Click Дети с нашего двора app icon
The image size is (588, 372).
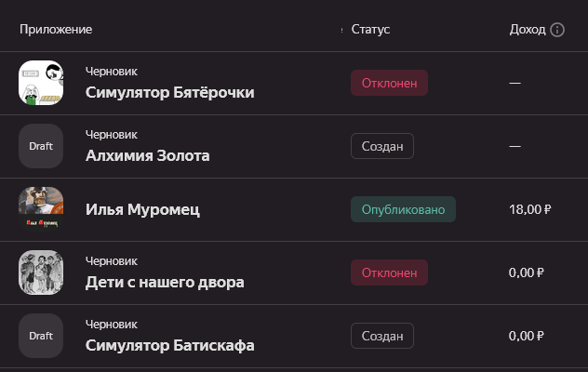(41, 272)
